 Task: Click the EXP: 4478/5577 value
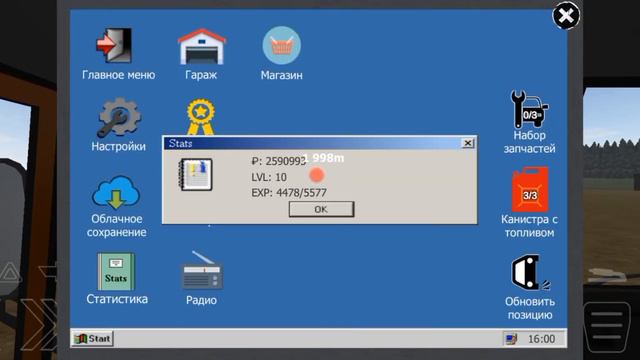tap(289, 193)
